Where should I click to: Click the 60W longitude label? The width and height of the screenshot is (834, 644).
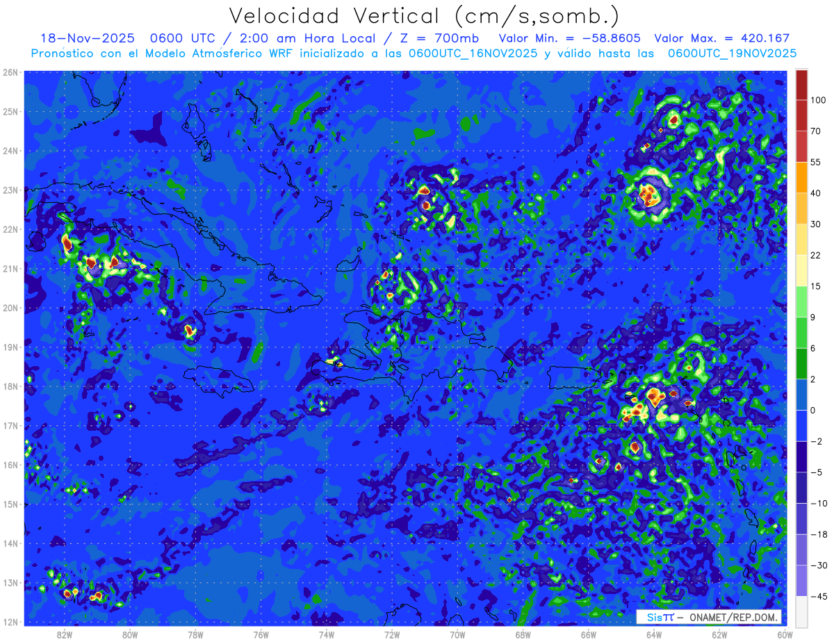tap(785, 635)
